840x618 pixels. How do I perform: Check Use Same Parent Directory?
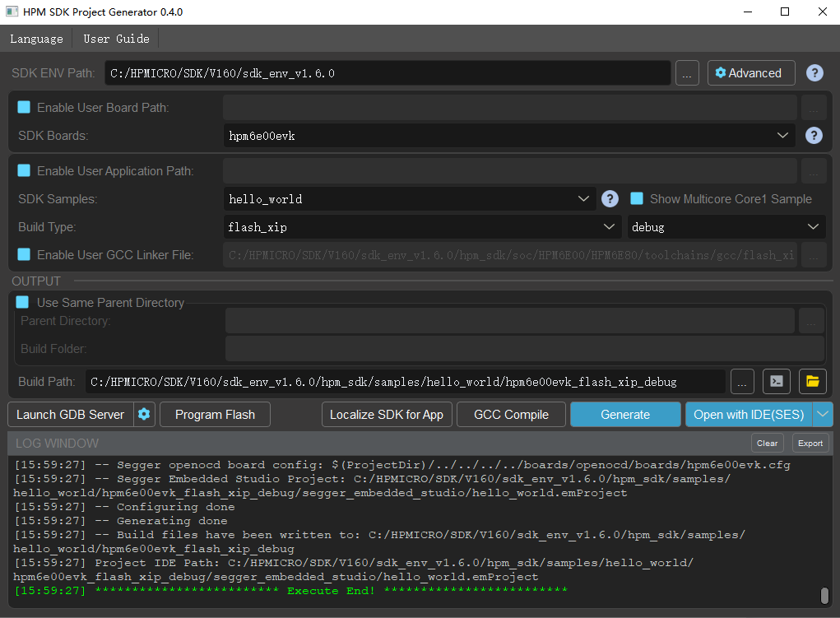tap(22, 302)
